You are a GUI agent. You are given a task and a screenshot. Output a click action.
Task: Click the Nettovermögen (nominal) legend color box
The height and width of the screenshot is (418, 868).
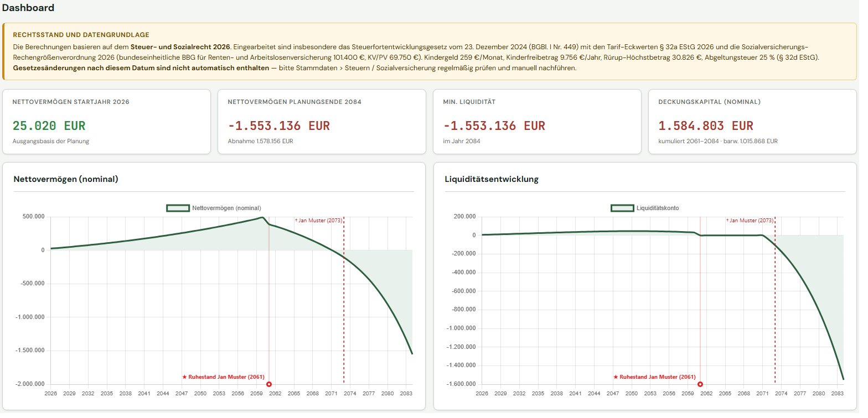coord(178,208)
